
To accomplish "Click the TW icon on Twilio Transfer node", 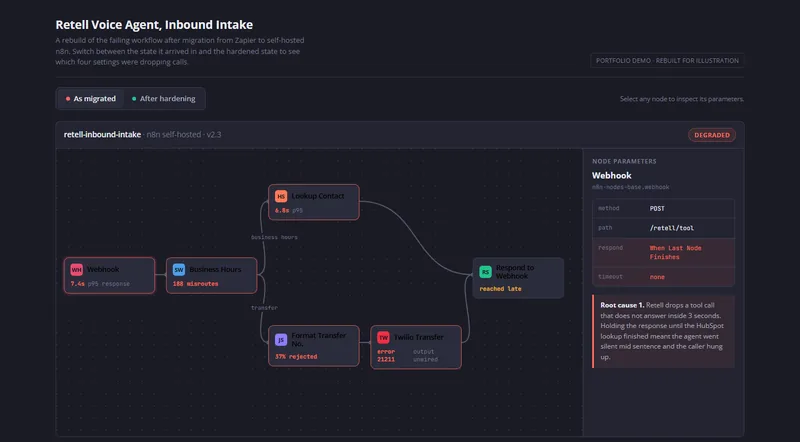I will (383, 337).
